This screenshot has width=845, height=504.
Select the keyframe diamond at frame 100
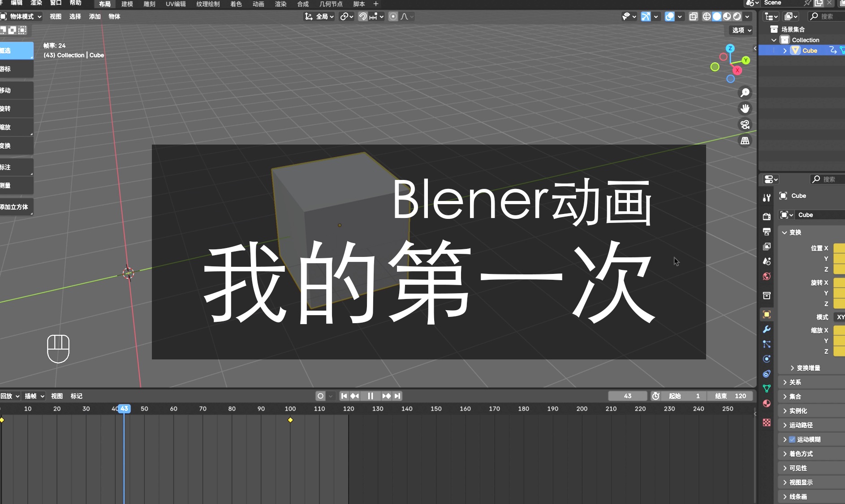[290, 420]
